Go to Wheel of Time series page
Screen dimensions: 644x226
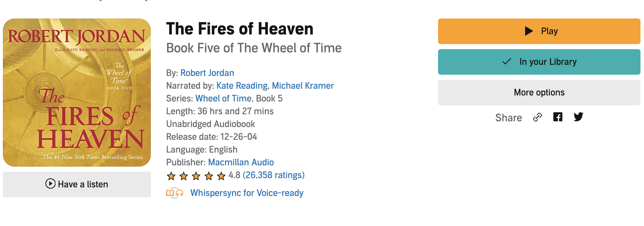(x=223, y=99)
